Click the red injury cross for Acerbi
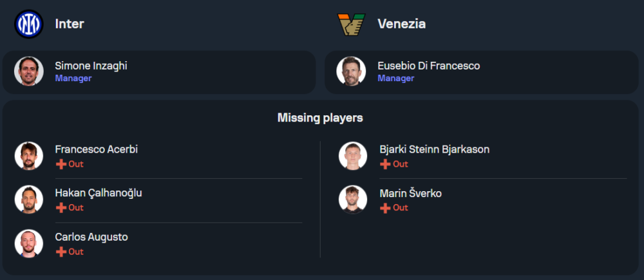Viewport: 644px width, 280px height. [x=61, y=164]
